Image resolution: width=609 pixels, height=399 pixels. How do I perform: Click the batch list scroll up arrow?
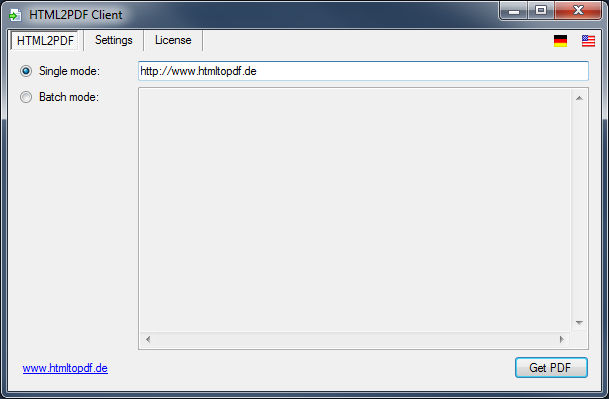(579, 98)
